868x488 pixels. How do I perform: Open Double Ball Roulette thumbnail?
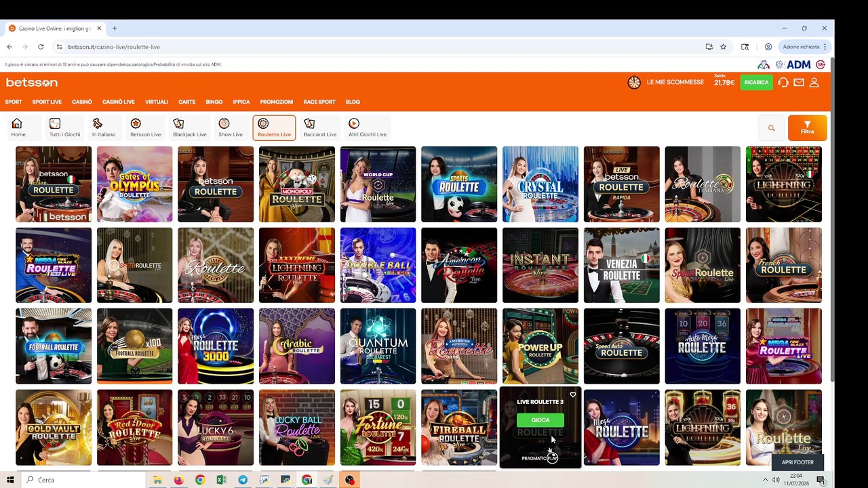(378, 265)
